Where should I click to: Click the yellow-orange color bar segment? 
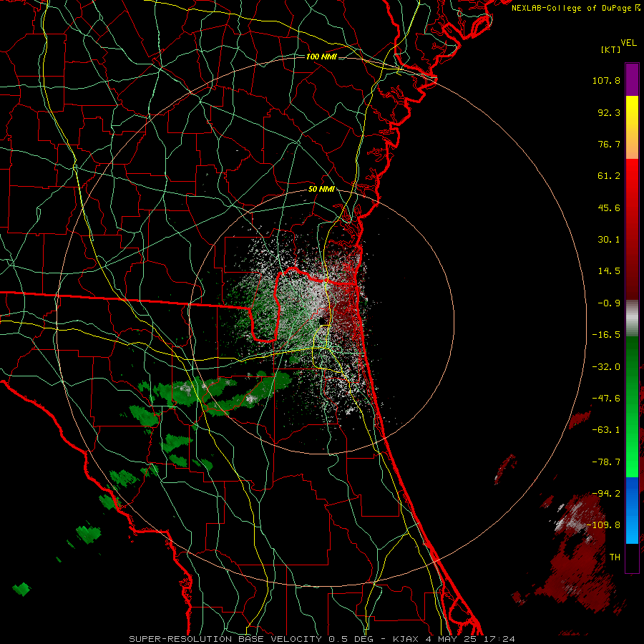click(632, 127)
